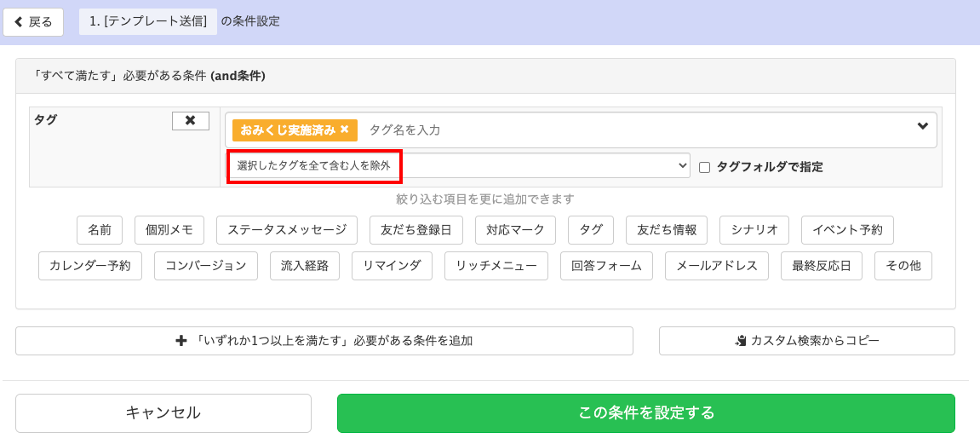
Task: Click この条件を設定する green button
Action: click(646, 413)
